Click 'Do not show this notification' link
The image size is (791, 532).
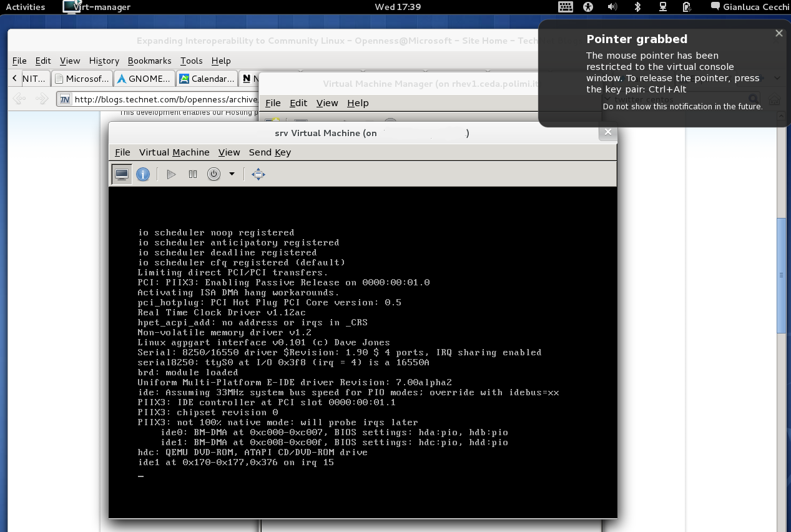pyautogui.click(x=682, y=107)
